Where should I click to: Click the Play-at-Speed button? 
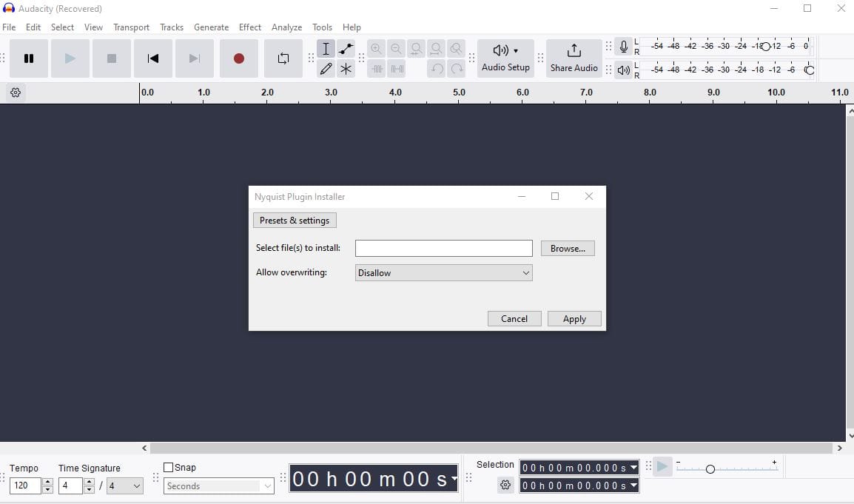(x=662, y=467)
